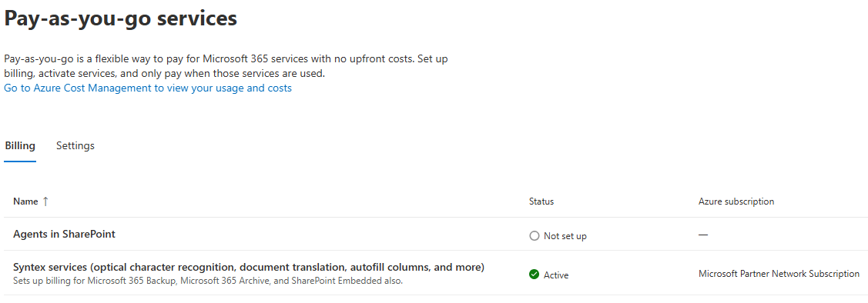
Task: Open Azure Cost Management usage link
Action: [x=148, y=88]
